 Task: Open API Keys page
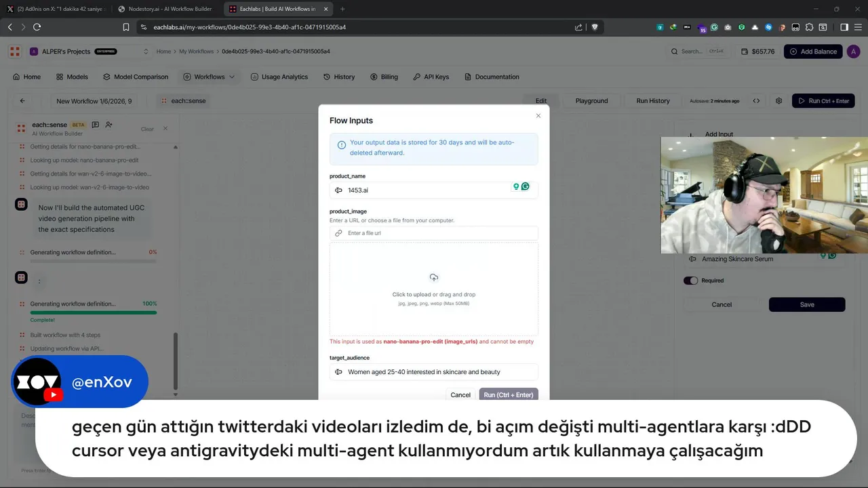(431, 77)
